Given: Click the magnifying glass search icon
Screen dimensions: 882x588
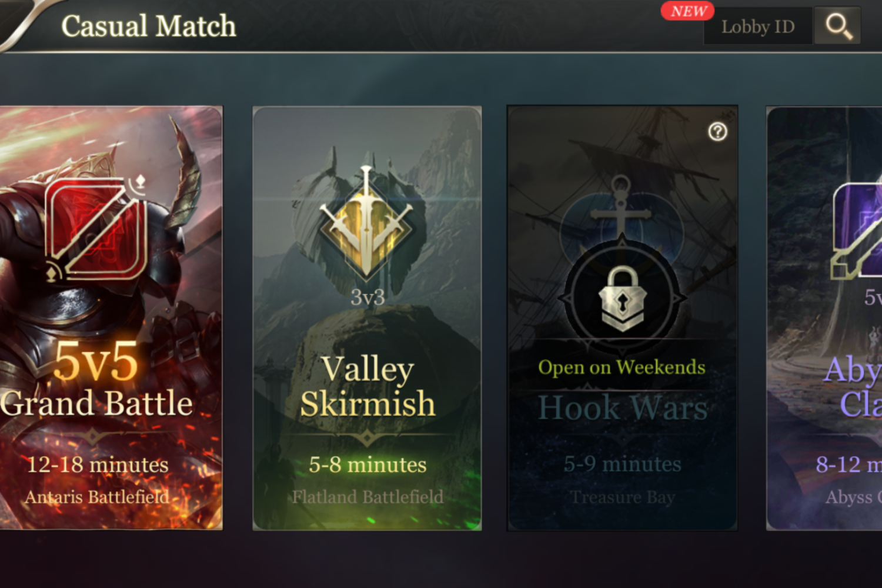Looking at the screenshot, I should tap(838, 26).
